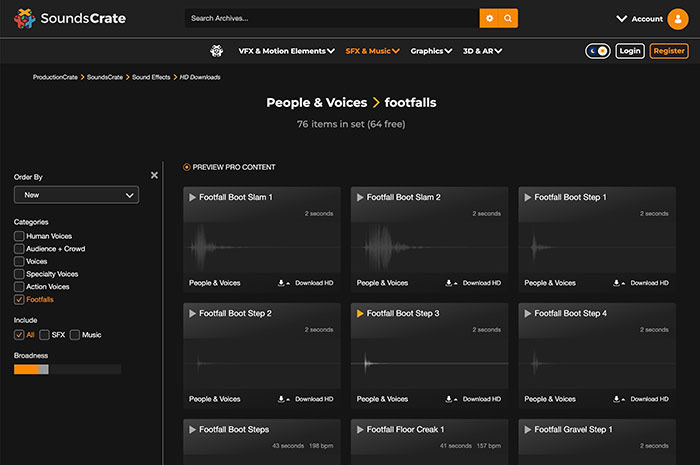Play Footfall Boot Slam 1 preview

pos(192,197)
